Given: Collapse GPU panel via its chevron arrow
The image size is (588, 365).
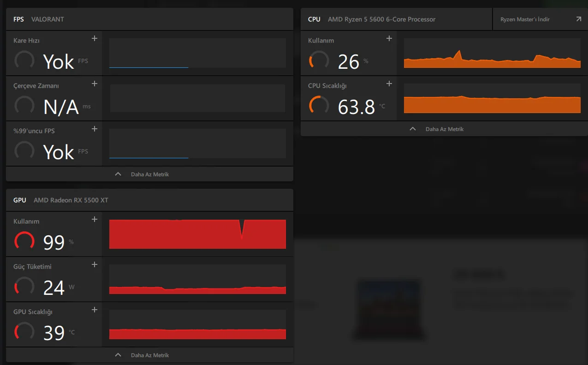Looking at the screenshot, I should (x=118, y=355).
